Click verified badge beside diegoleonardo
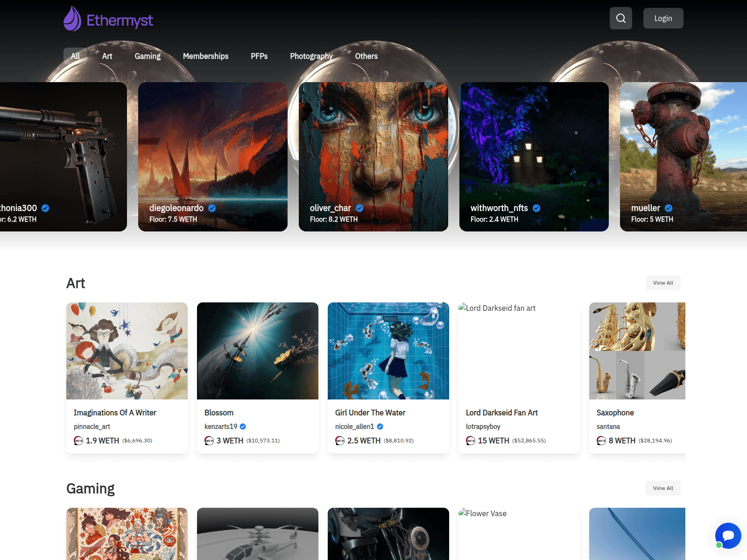747x560 pixels. pos(212,208)
